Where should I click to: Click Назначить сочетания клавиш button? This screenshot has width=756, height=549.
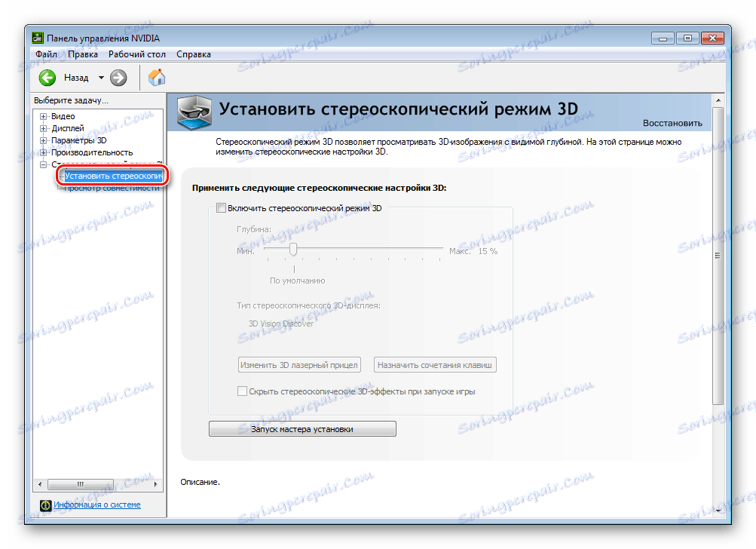[x=435, y=365]
